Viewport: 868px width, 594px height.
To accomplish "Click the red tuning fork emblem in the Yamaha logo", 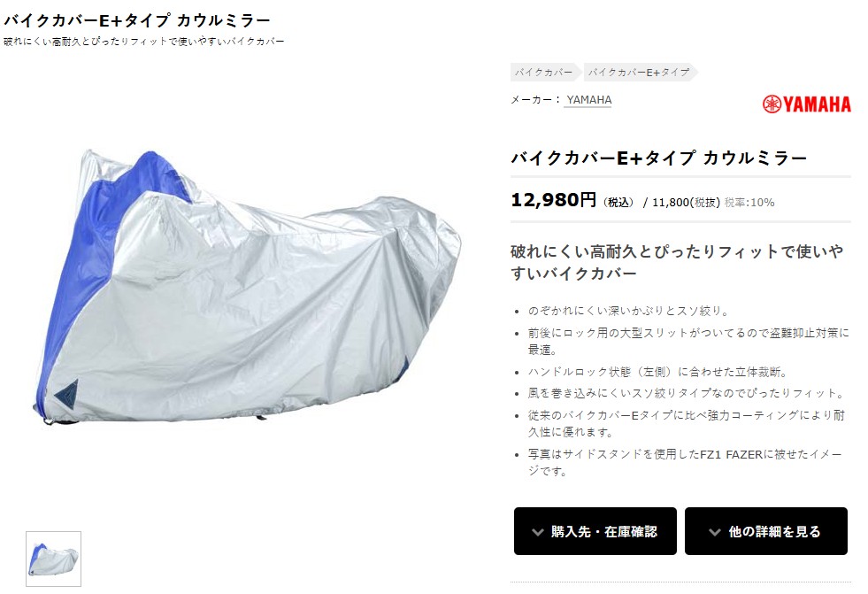I will click(772, 104).
